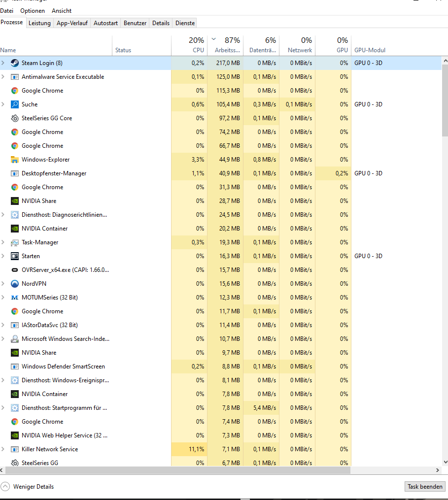
Task: Click the Microsoft Windows Search-Indexer icon
Action: [15, 338]
